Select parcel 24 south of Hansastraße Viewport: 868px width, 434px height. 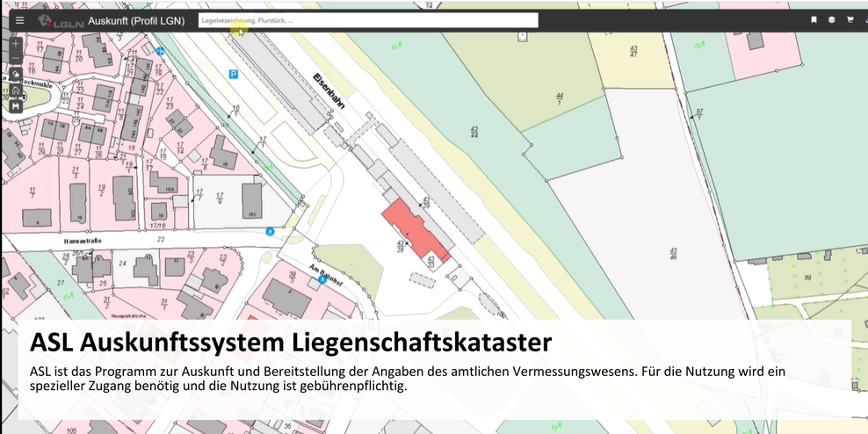[122, 264]
